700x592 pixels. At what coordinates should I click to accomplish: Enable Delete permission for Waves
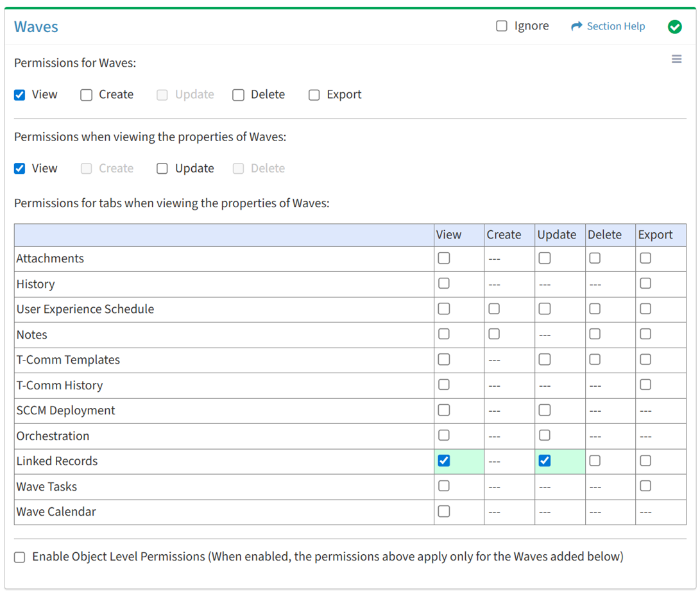(239, 95)
